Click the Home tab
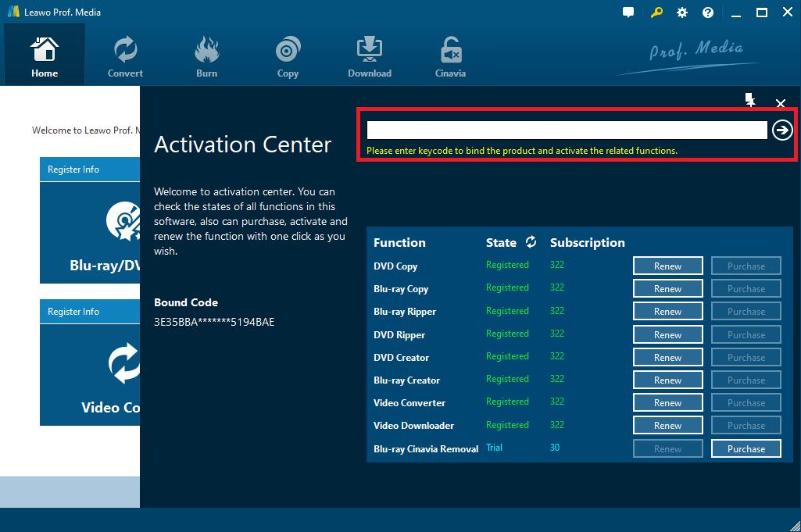Viewport: 801px width, 532px height. [45, 56]
